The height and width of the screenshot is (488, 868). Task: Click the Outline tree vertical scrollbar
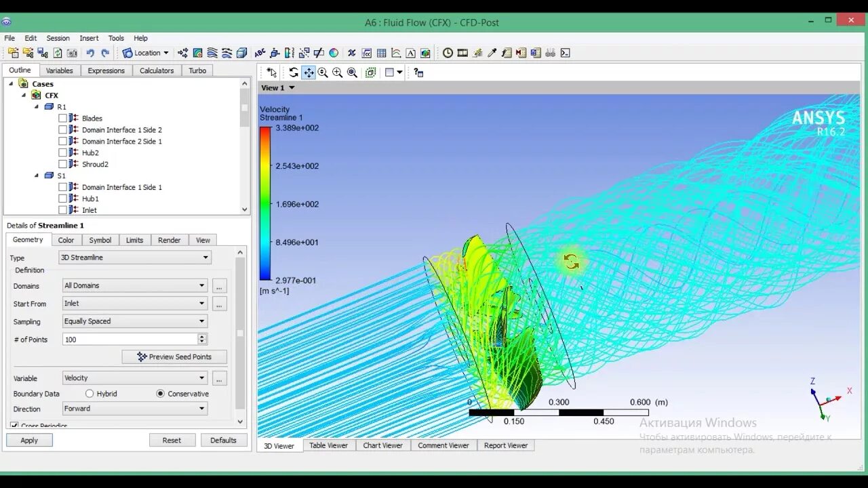(245, 146)
